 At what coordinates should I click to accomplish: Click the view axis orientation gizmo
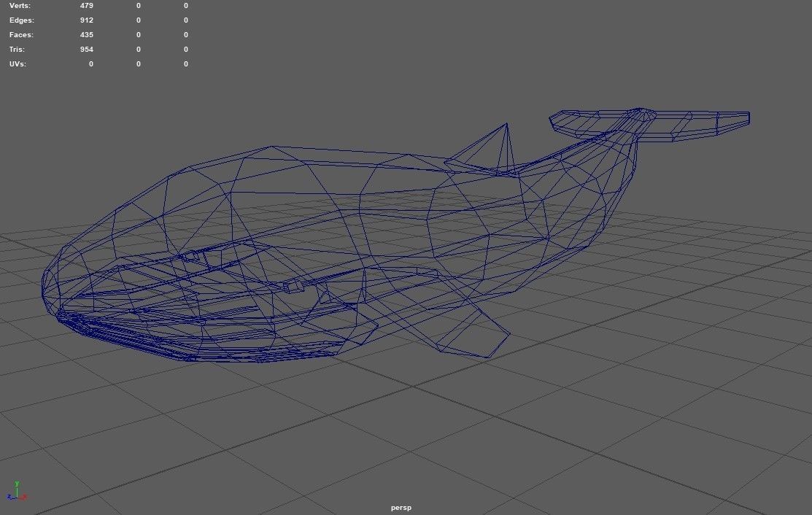pos(17,491)
